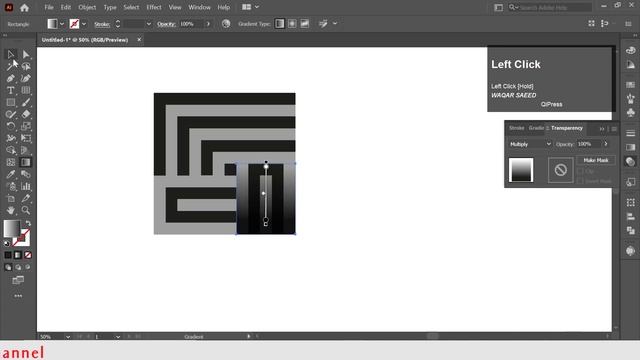The width and height of the screenshot is (640, 360).
Task: Select the Zoom magnifier tool
Action: tap(26, 210)
